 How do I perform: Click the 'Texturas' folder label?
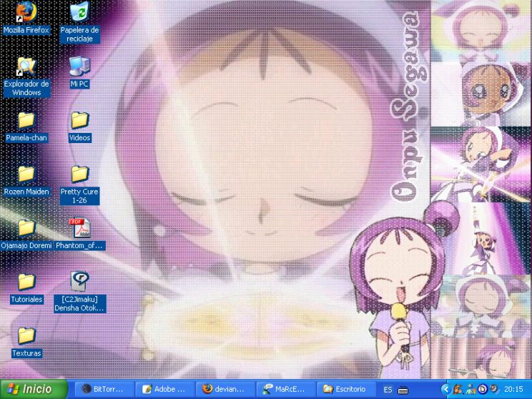pyautogui.click(x=26, y=353)
